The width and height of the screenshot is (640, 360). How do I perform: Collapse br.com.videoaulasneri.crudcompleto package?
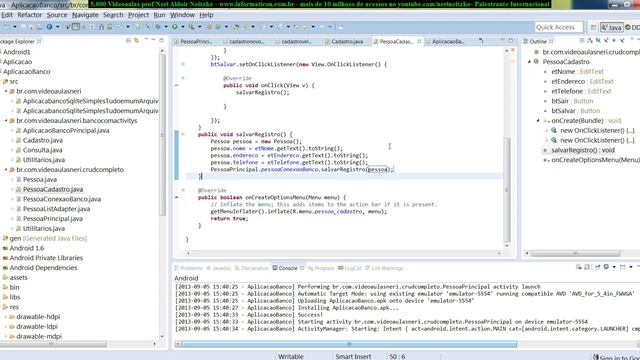click(6, 169)
